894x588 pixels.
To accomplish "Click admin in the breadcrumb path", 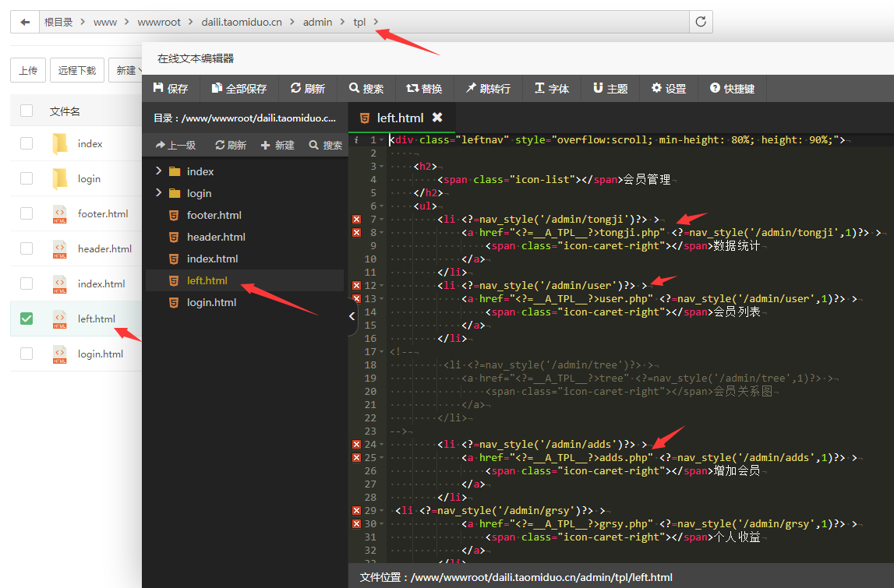I will click(317, 23).
